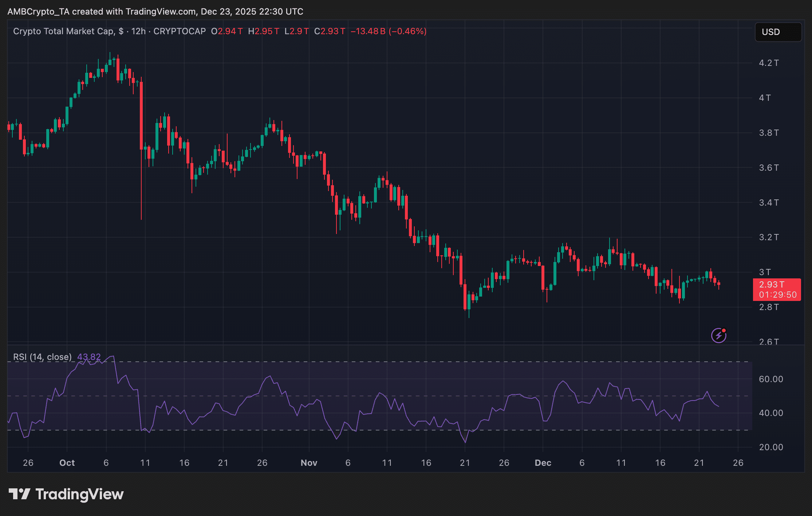Select the RSI (14, close) indicator label
The height and width of the screenshot is (516, 812).
[x=42, y=357]
